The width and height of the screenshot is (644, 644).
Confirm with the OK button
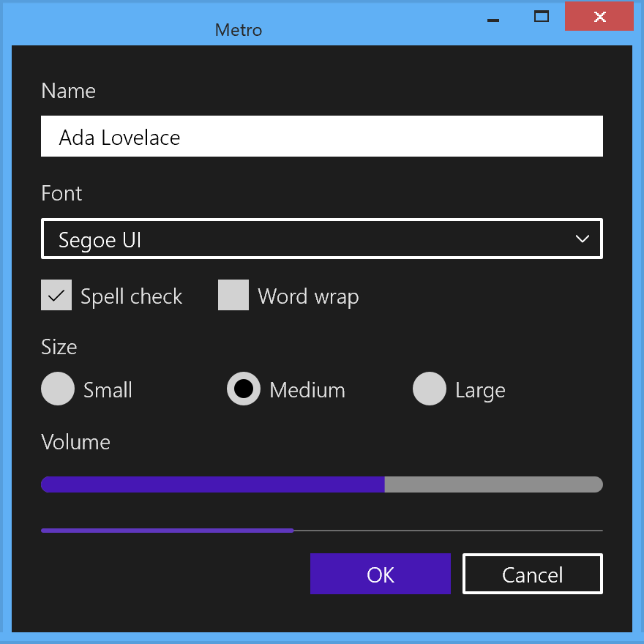(381, 574)
